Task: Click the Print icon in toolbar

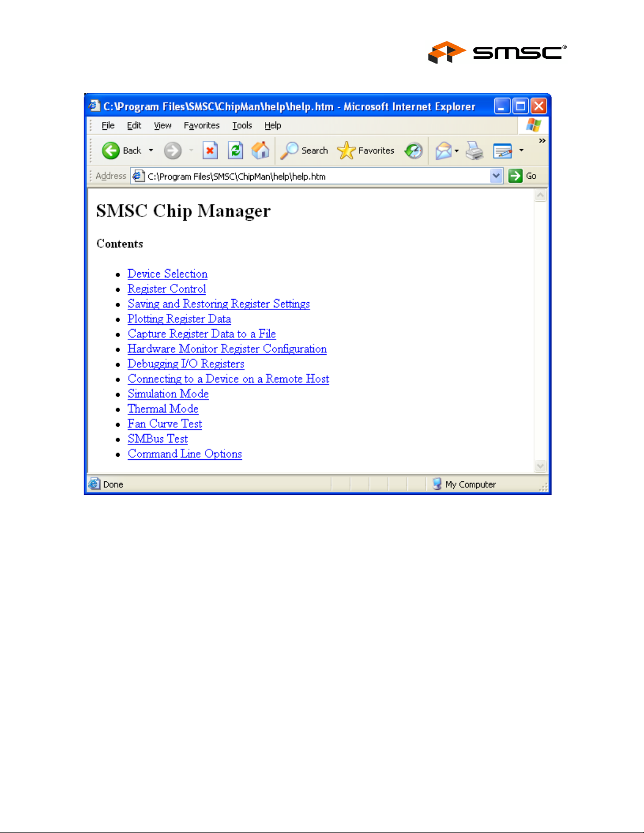Action: (475, 151)
